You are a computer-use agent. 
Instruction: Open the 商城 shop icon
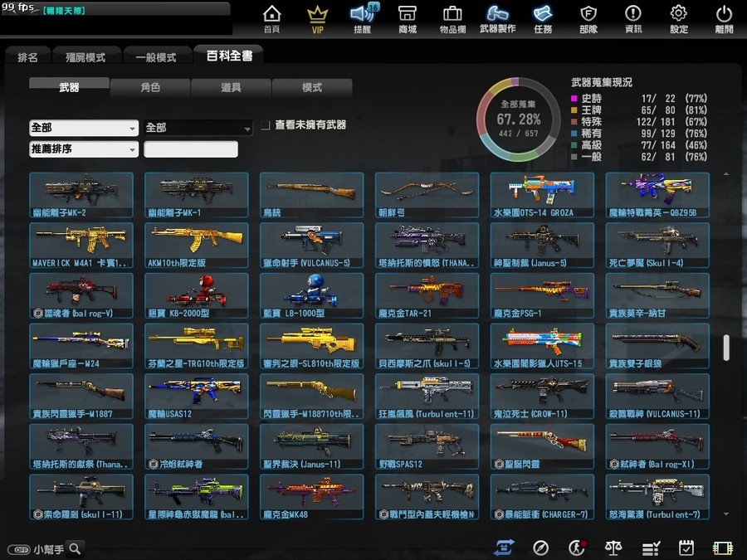coord(408,19)
